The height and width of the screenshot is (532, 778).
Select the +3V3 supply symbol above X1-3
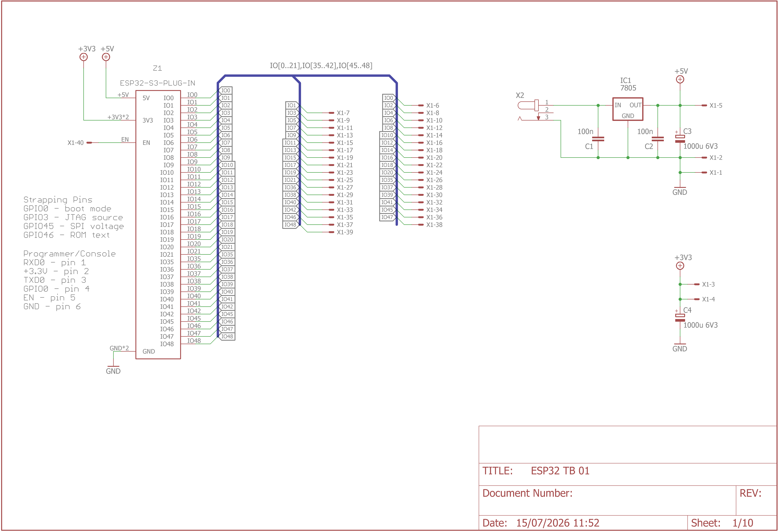680,266
